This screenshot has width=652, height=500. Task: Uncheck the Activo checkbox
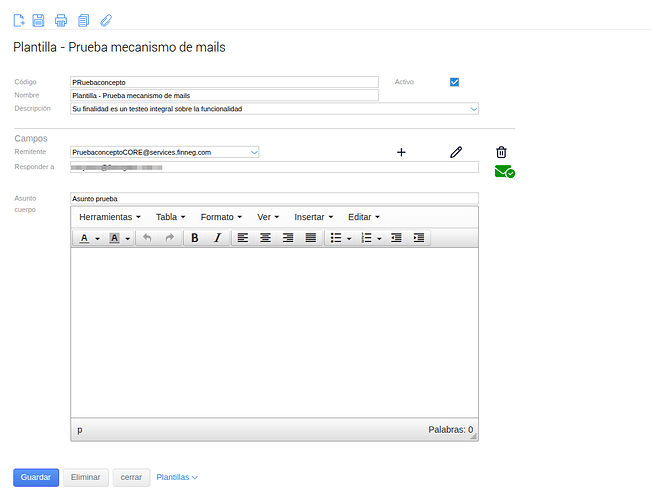[x=454, y=82]
